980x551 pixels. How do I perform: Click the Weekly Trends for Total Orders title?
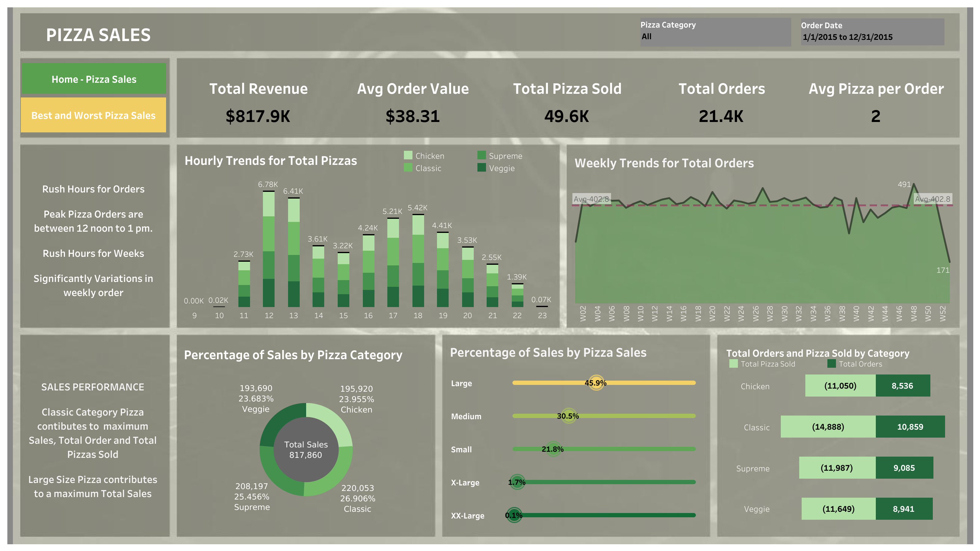(x=664, y=163)
